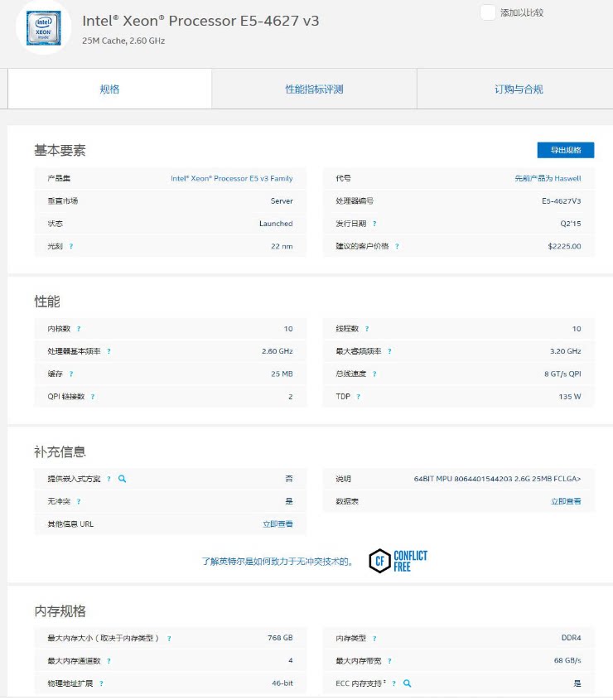613x700 pixels.
Task: Click help icon next to 线程数
Action: coord(367,329)
